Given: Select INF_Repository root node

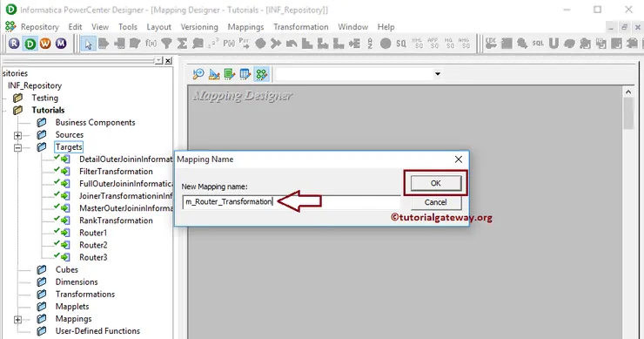Looking at the screenshot, I should click(x=35, y=85).
